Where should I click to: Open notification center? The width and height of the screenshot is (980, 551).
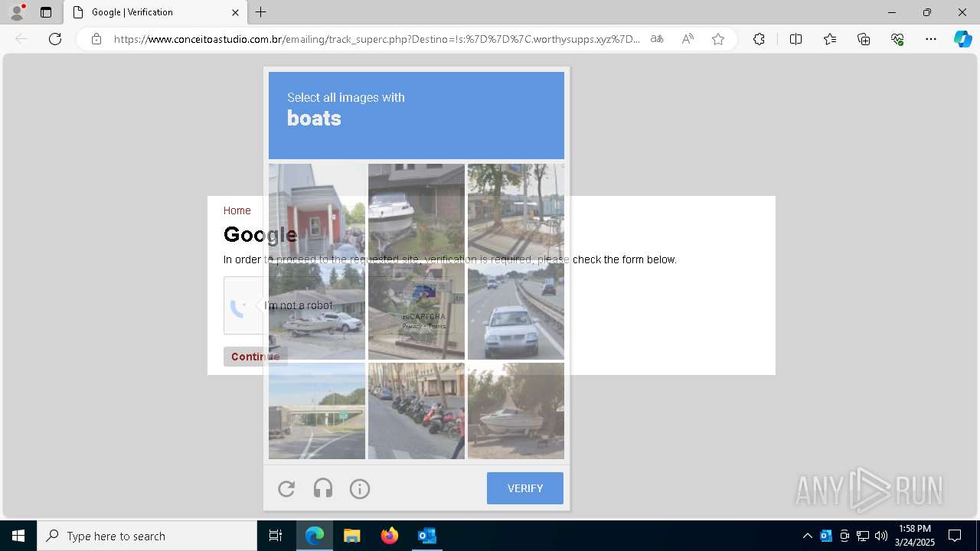click(955, 536)
